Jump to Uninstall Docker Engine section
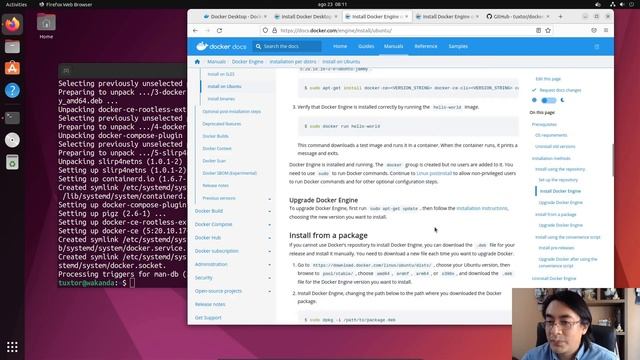Screen dimensions: 640x360 click(x=554, y=278)
